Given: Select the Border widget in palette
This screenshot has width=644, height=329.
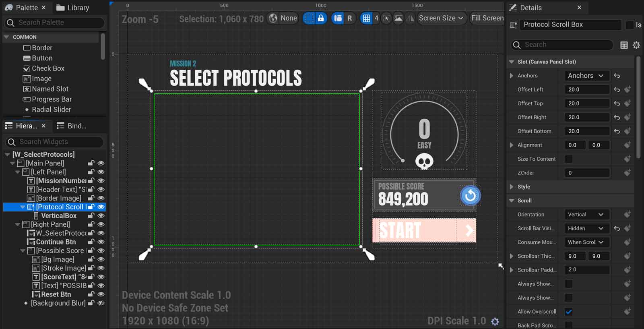Looking at the screenshot, I should click(x=38, y=48).
